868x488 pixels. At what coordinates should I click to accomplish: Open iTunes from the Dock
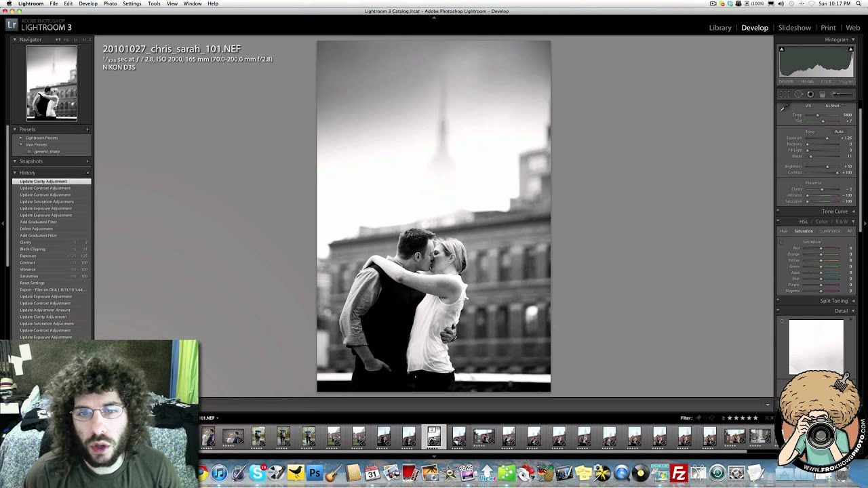[x=219, y=472]
